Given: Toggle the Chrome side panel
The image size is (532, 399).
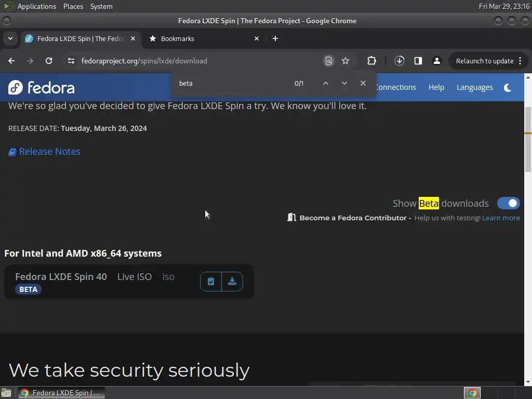Looking at the screenshot, I should coord(418,61).
